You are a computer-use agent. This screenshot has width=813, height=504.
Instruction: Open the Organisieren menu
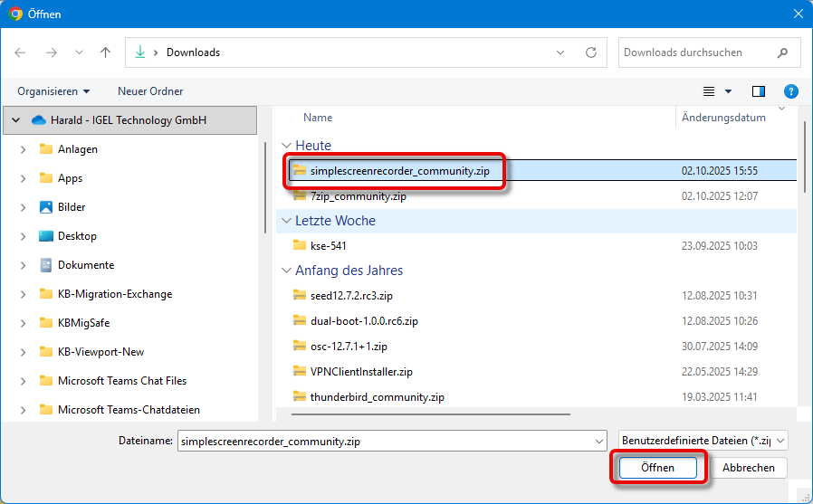[x=53, y=91]
